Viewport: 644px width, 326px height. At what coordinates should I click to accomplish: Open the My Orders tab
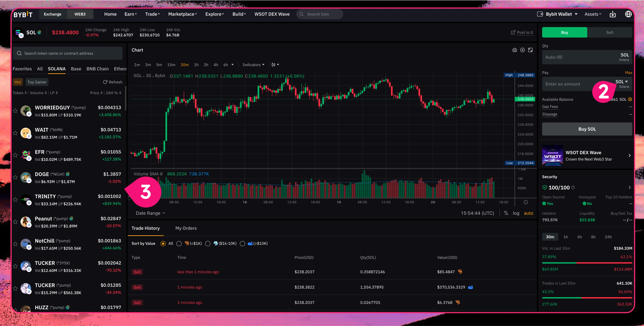point(186,228)
